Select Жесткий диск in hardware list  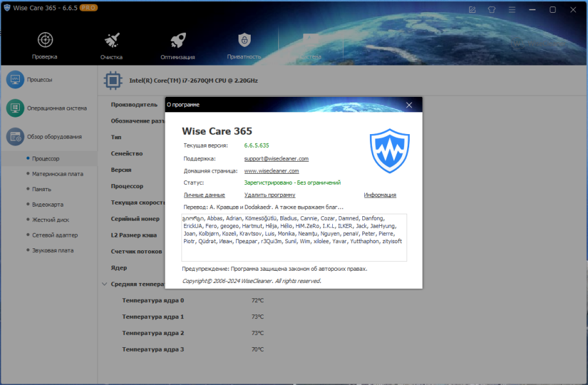click(x=51, y=220)
